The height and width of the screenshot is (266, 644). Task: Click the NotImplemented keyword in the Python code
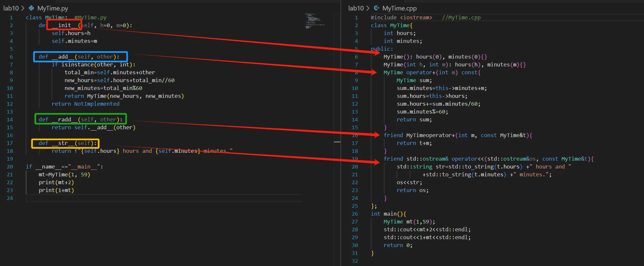click(x=97, y=104)
